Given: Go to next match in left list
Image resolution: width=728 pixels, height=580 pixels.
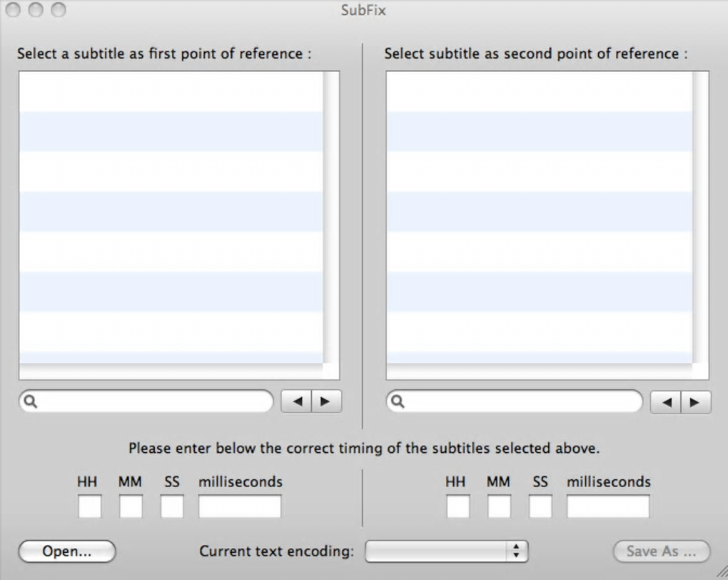Looking at the screenshot, I should (326, 401).
